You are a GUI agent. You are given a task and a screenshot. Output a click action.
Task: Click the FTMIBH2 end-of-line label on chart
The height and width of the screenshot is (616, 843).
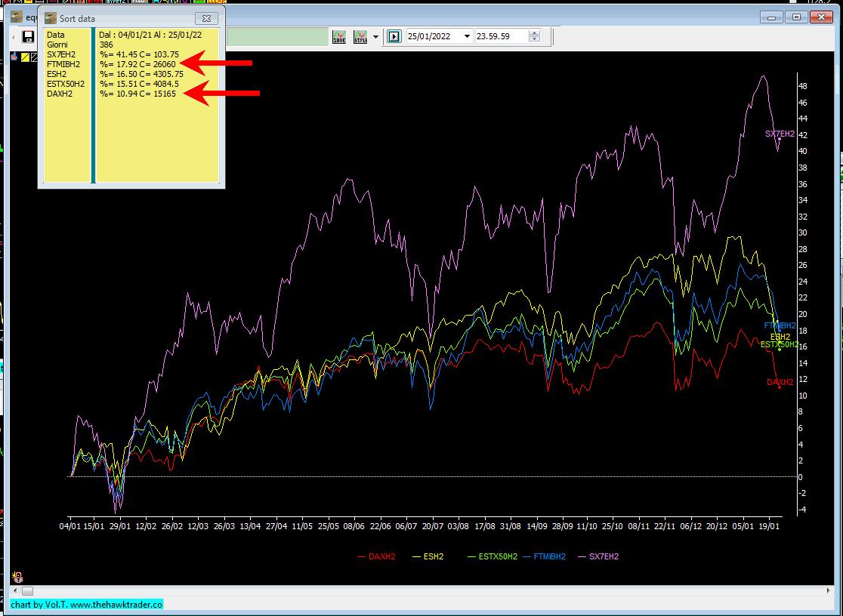(780, 325)
